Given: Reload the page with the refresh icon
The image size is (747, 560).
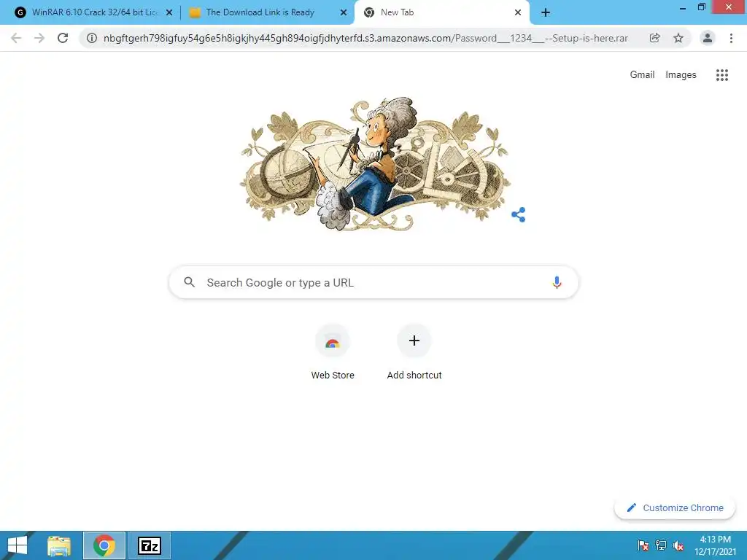Looking at the screenshot, I should [x=63, y=38].
